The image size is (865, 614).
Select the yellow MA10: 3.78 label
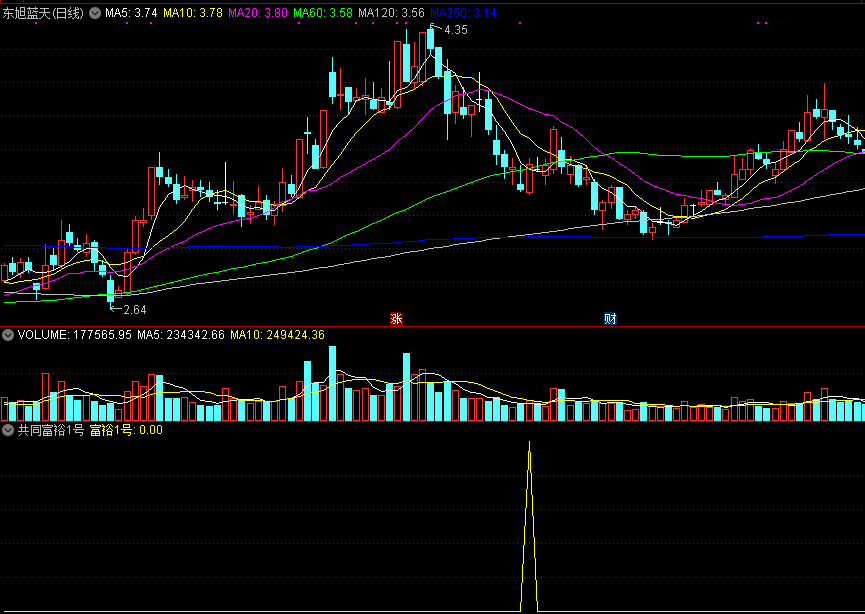[x=193, y=13]
